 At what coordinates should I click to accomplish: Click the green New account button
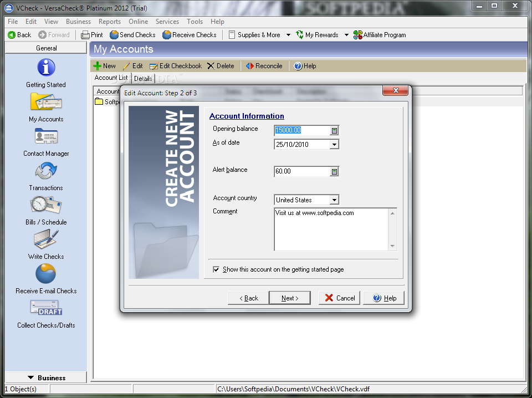coord(104,66)
